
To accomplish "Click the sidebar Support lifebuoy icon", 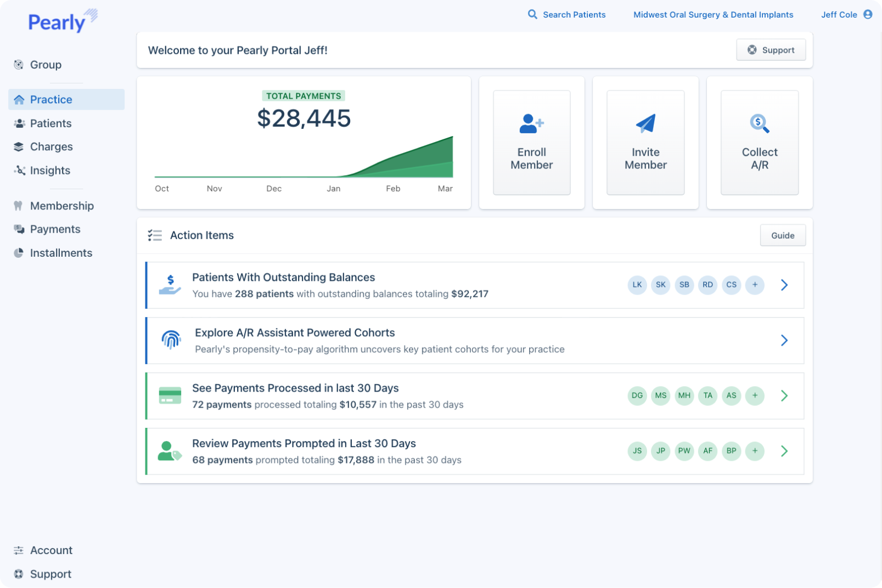I will (19, 574).
